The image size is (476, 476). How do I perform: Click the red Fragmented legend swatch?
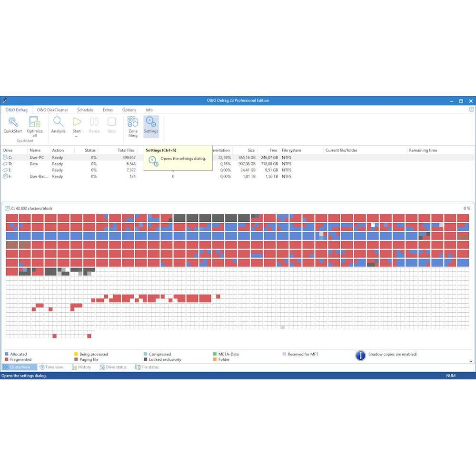pyautogui.click(x=7, y=360)
